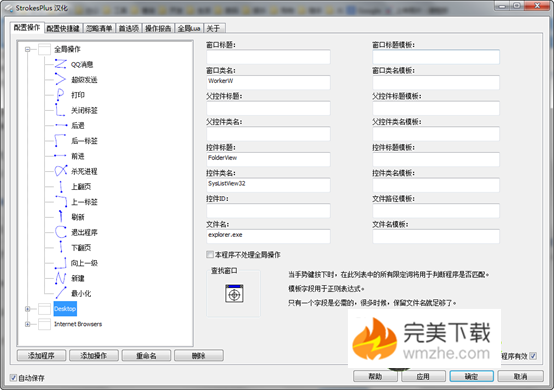Click the 应用 button
The height and width of the screenshot is (390, 554).
point(423,376)
